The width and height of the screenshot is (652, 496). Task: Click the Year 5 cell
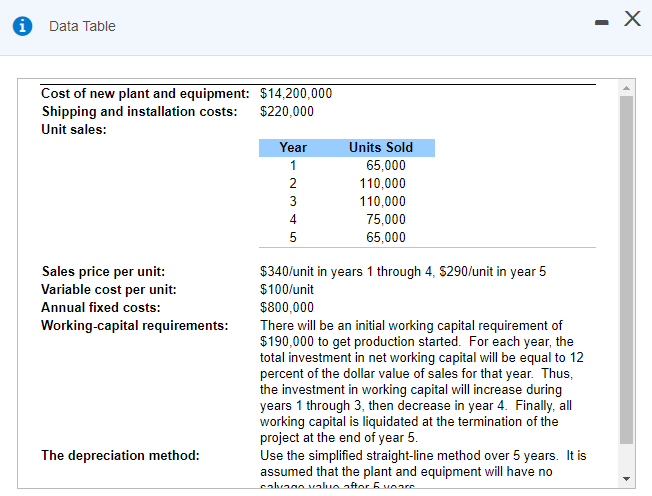tap(293, 237)
